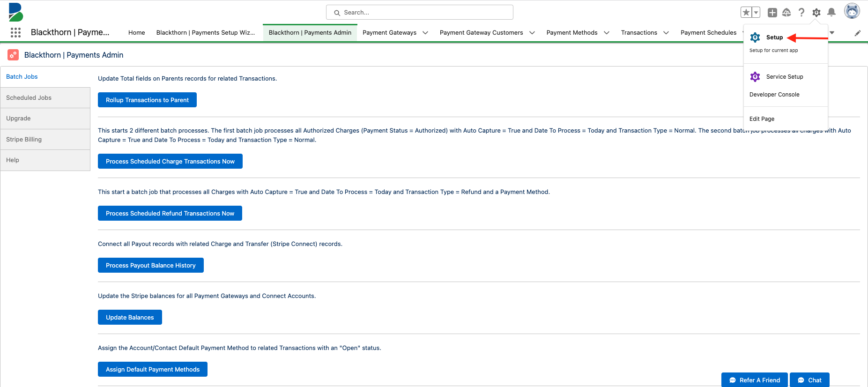
Task: Select Stripe Billing in the sidebar
Action: click(x=45, y=140)
